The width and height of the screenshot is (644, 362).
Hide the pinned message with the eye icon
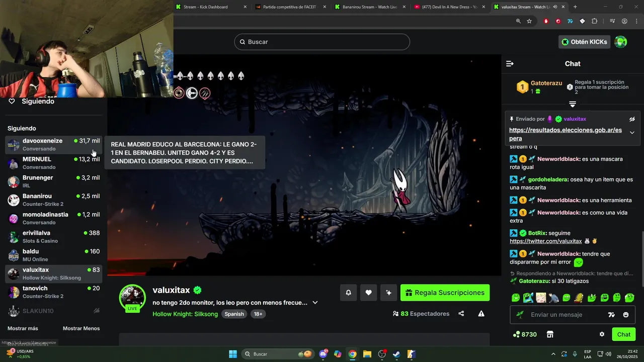pos(632,119)
